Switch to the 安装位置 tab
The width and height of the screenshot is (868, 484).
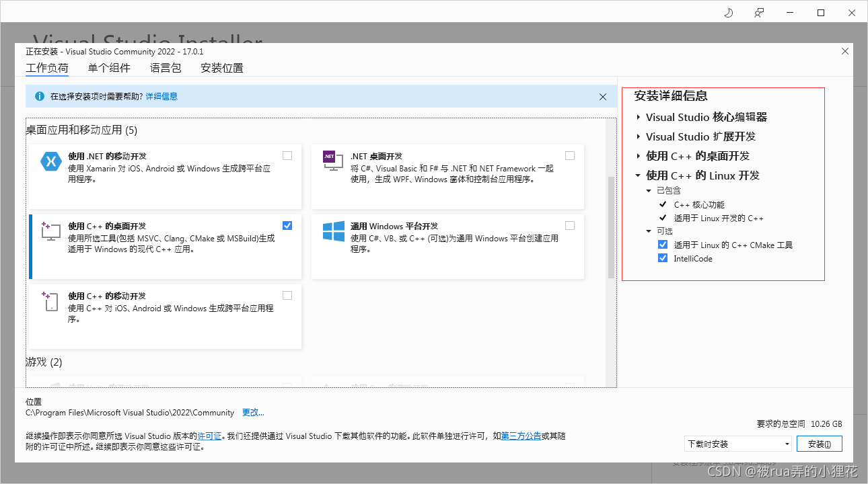[222, 68]
